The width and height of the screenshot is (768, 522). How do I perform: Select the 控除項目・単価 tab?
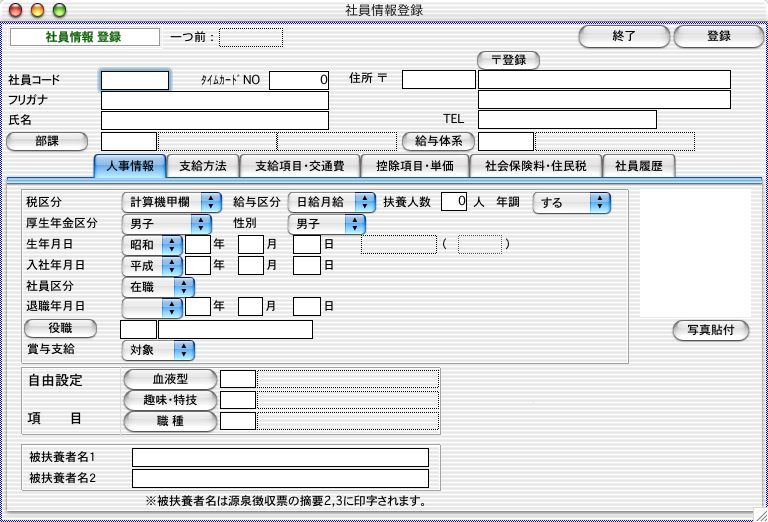click(414, 166)
